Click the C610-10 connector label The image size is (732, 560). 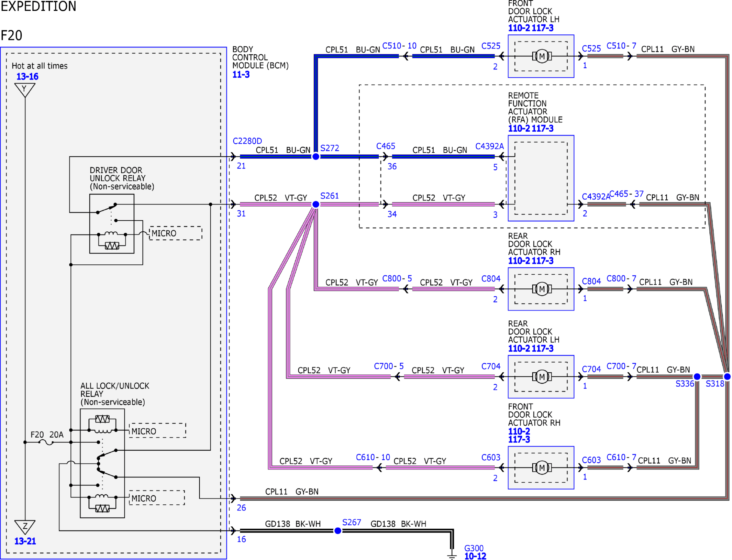click(373, 458)
